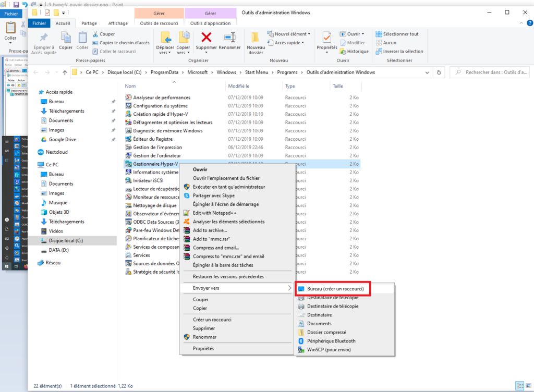Click Créer un raccourci in context menu
534x392 pixels.
212,320
